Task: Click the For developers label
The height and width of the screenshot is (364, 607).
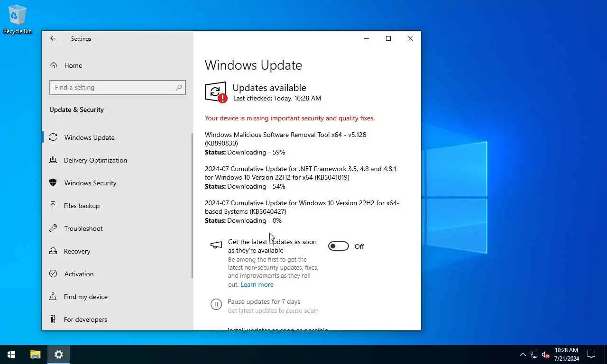Action: (x=85, y=319)
